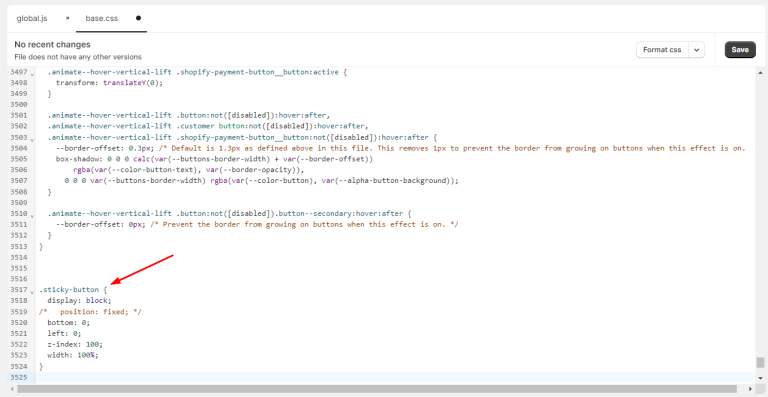Viewport: 768px width, 397px height.
Task: Click the Format css button
Action: pos(662,49)
